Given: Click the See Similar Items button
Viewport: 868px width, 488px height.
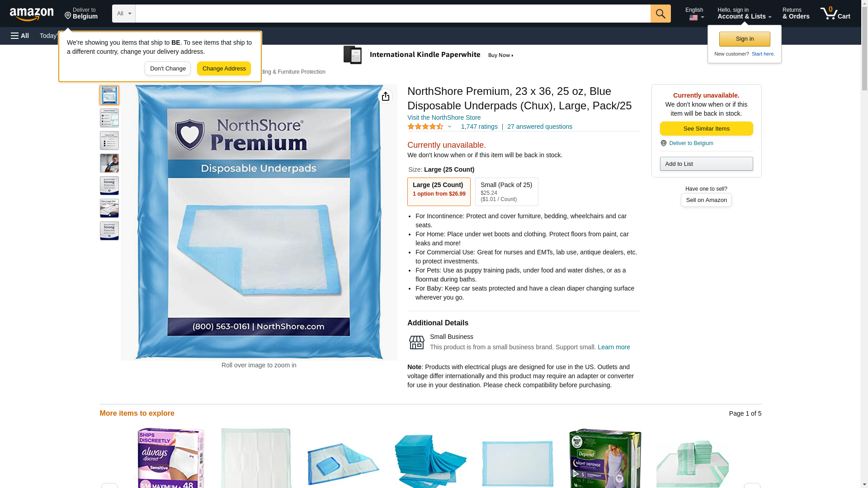Looking at the screenshot, I should click(x=706, y=129).
